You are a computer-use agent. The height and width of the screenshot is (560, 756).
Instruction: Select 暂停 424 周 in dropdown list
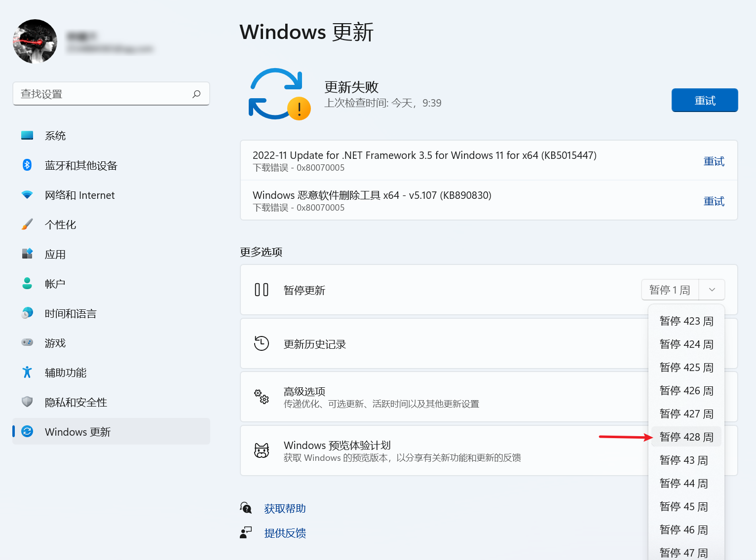[686, 344]
